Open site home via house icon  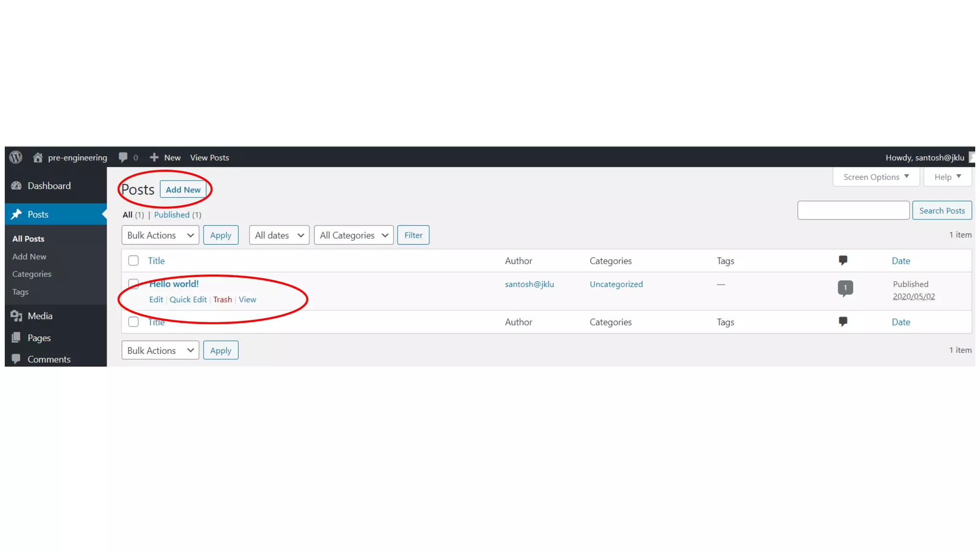[38, 157]
